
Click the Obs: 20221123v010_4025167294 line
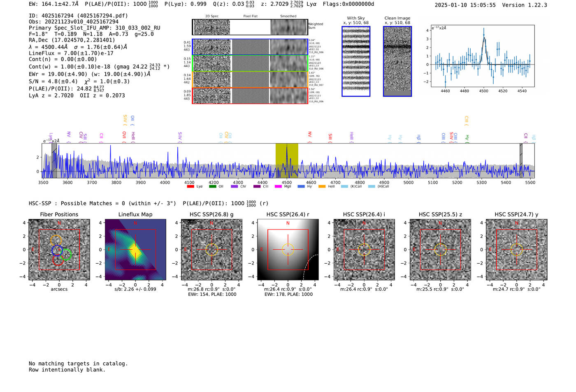click(x=74, y=22)
